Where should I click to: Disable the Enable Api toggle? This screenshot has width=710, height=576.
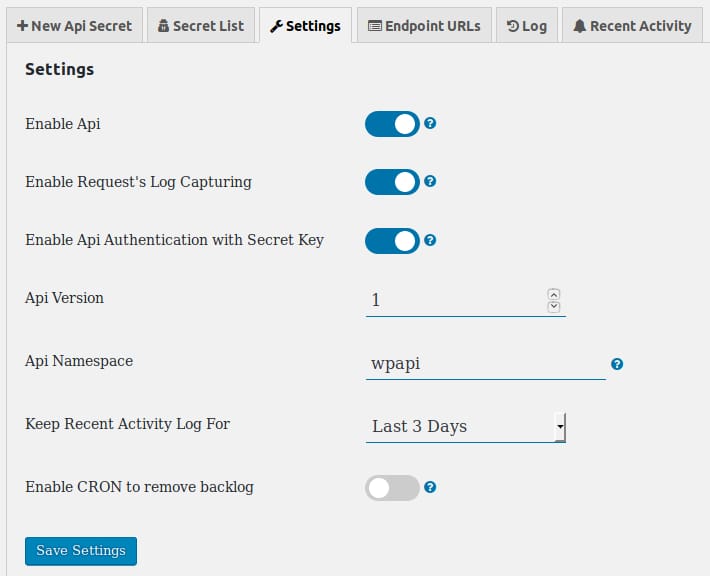pos(392,124)
